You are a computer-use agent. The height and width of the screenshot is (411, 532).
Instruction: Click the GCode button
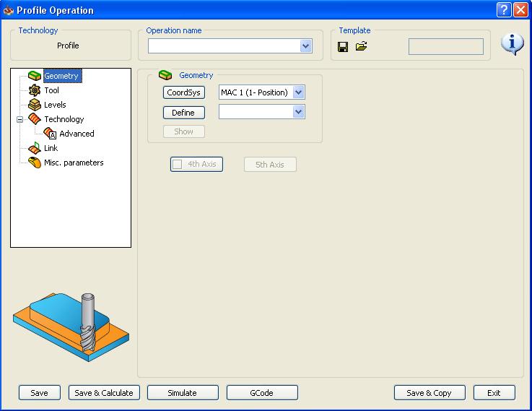262,393
